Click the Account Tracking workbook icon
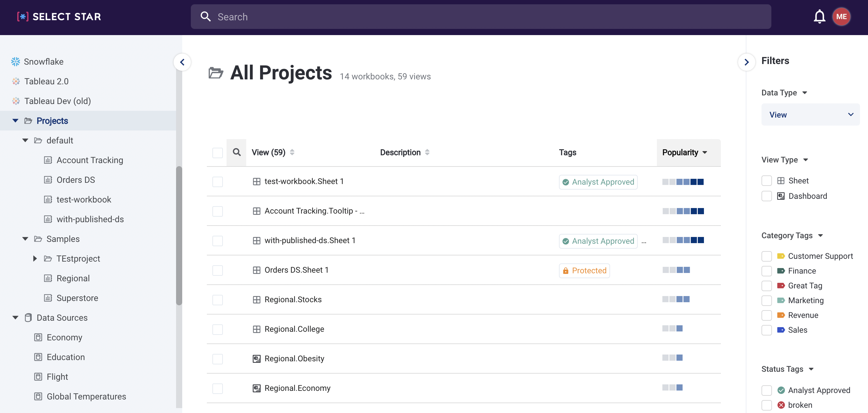The image size is (868, 413). tap(48, 160)
